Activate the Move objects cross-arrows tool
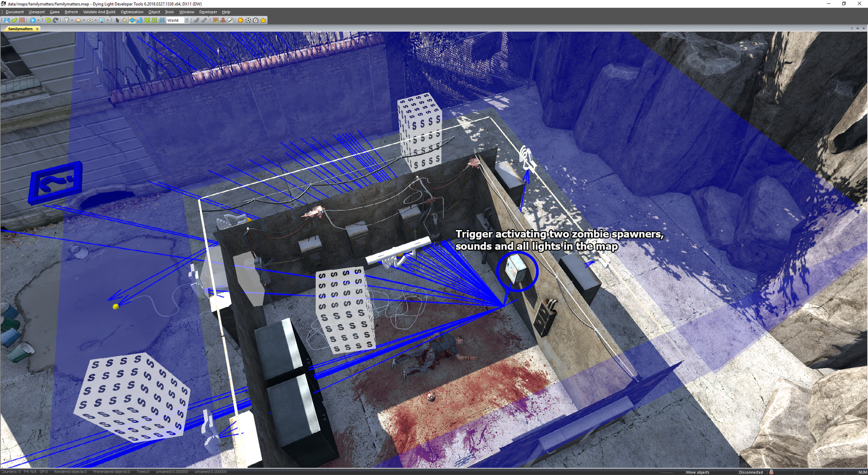 click(132, 20)
